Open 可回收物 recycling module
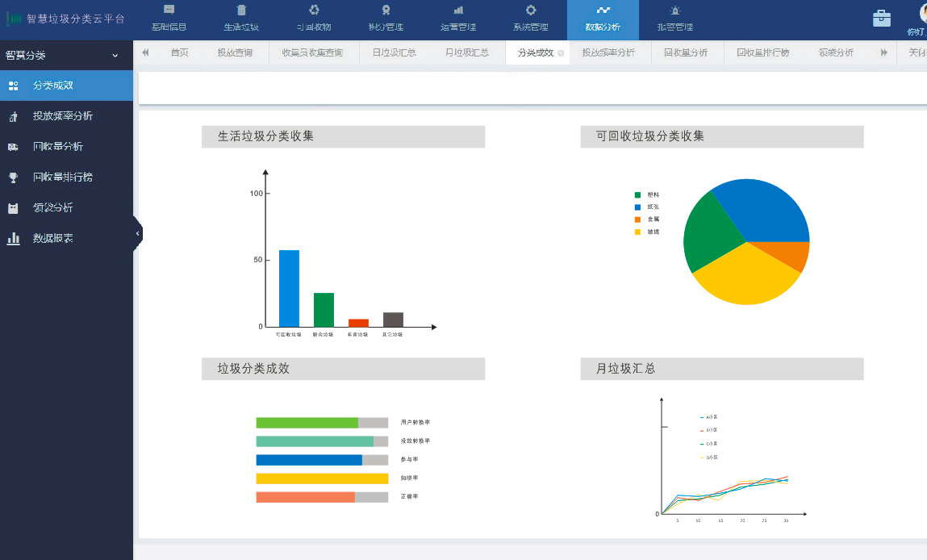This screenshot has height=560, width=927. 314,10
